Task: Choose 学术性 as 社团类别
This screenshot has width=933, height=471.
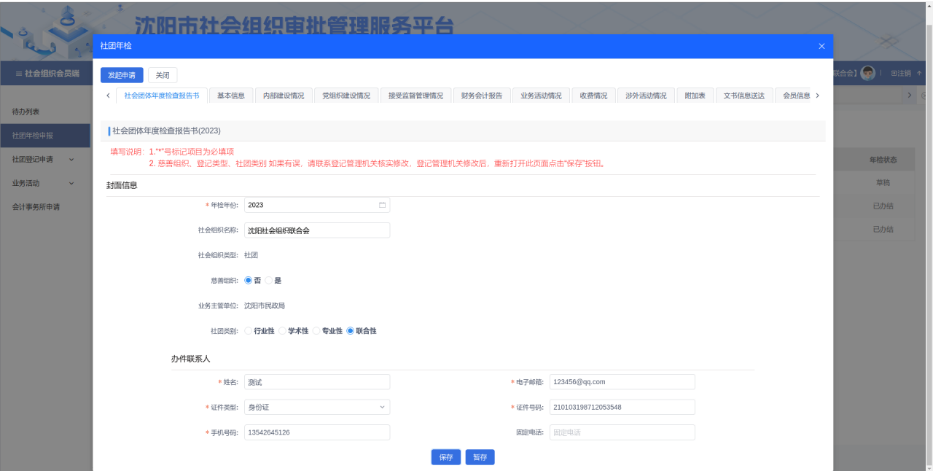Action: point(282,330)
